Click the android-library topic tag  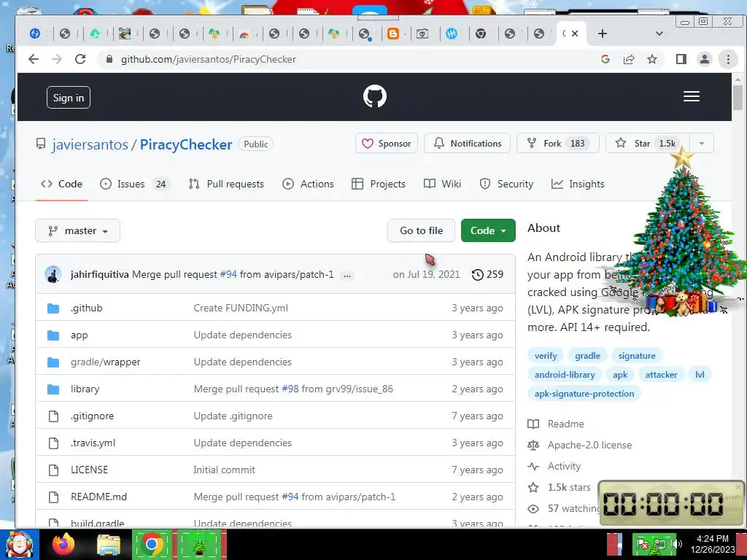[565, 375]
